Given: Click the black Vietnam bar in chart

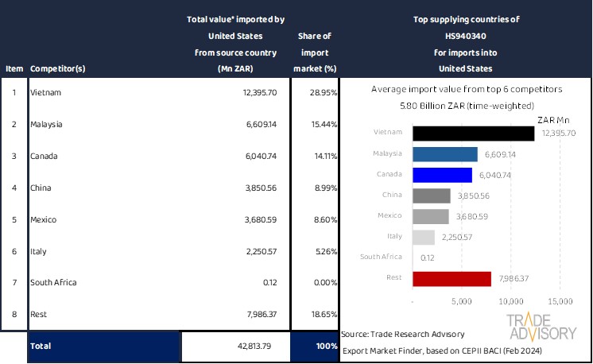Looking at the screenshot, I should (x=474, y=133).
